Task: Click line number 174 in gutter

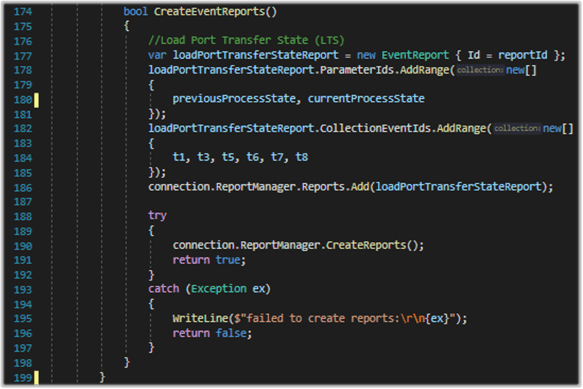Action: (23, 12)
